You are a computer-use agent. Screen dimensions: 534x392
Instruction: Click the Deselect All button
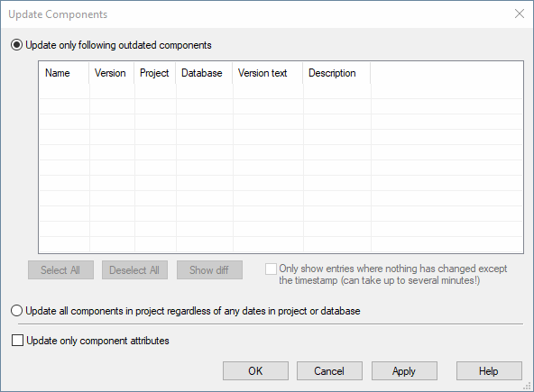pos(134,269)
